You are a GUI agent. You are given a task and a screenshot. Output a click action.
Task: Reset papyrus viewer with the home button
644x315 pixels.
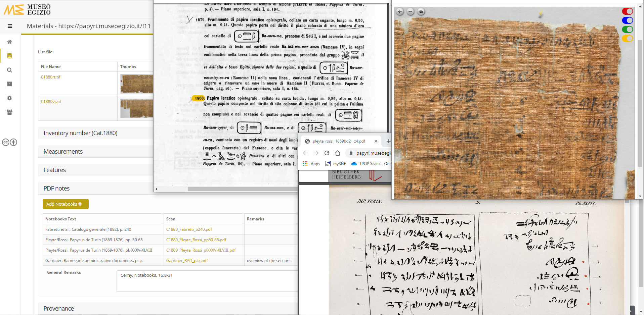[x=421, y=12]
